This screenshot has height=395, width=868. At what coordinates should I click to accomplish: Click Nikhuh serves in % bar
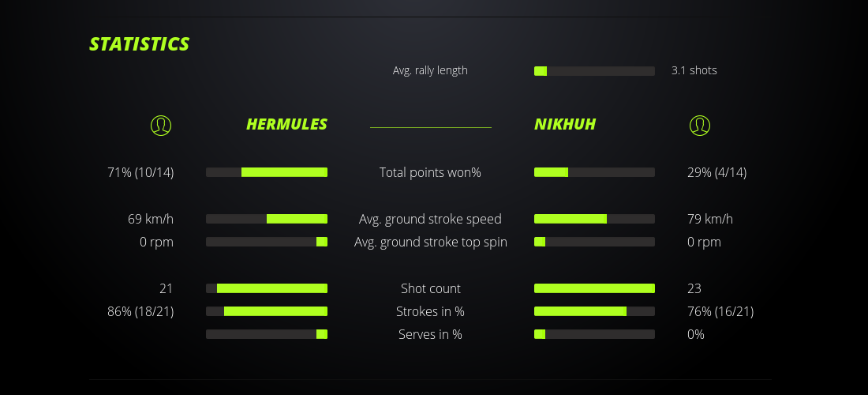click(594, 334)
